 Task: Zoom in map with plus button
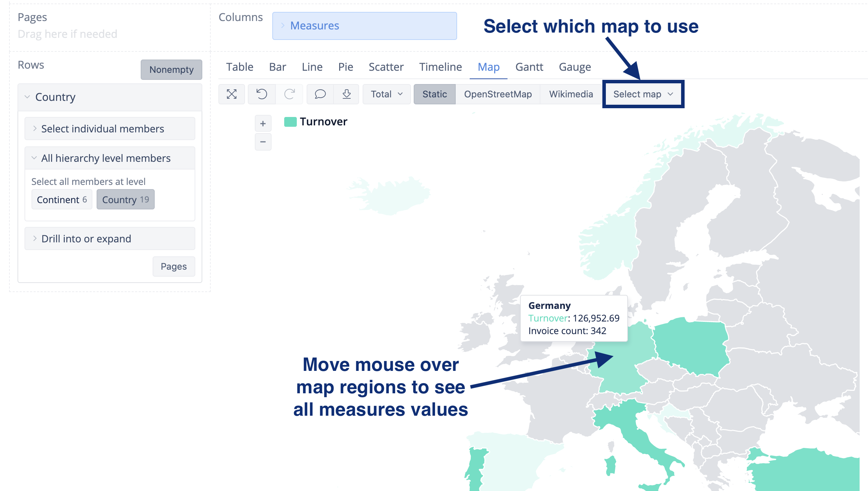[x=263, y=124]
